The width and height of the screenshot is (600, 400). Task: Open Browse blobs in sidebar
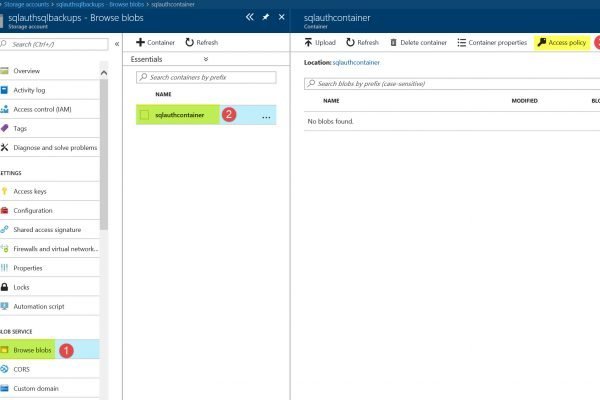[32, 350]
